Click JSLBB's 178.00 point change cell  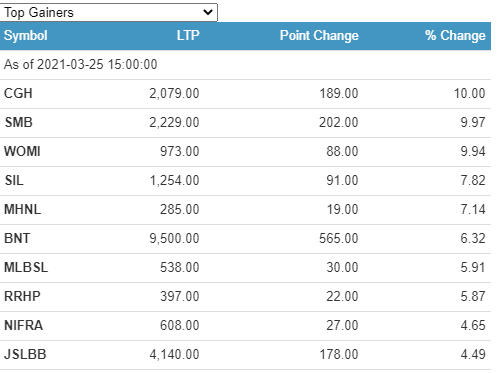[x=339, y=354]
